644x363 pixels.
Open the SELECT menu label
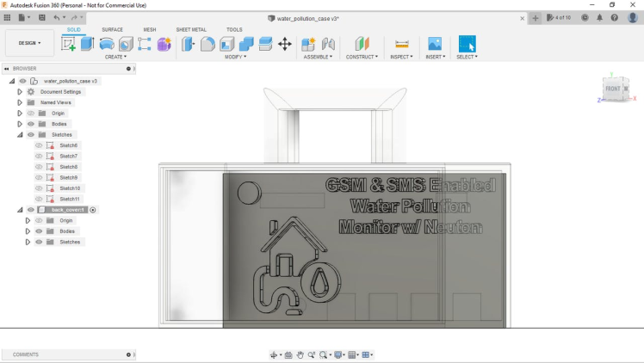pyautogui.click(x=467, y=57)
